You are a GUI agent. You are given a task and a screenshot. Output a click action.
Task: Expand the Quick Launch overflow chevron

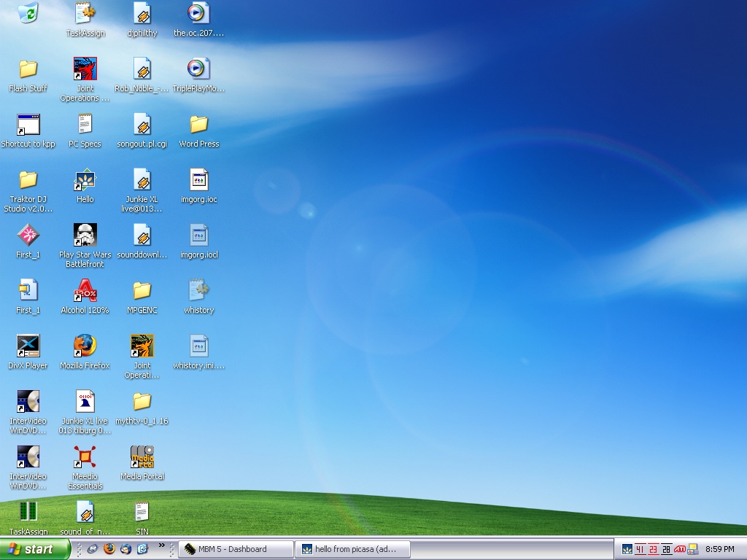(161, 545)
